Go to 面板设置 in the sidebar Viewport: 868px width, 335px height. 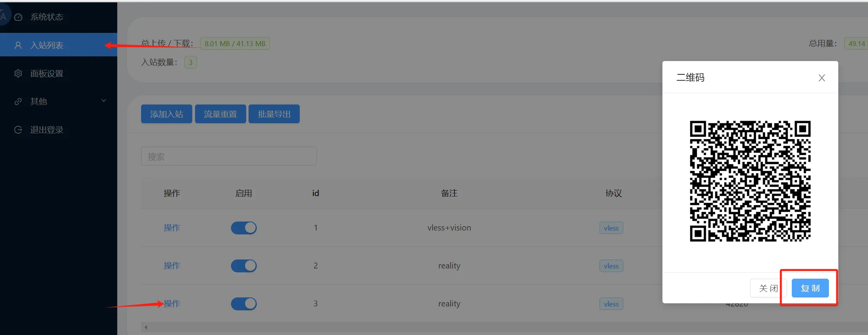[47, 74]
